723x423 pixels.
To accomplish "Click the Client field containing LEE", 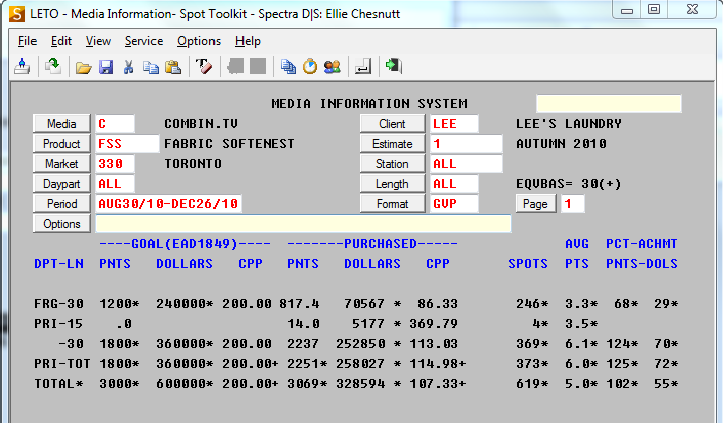I will point(454,124).
